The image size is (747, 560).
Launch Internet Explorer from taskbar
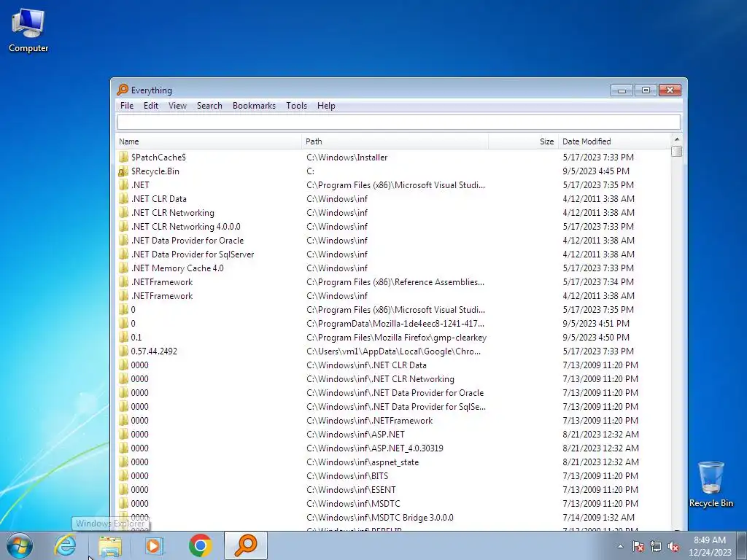tap(65, 545)
